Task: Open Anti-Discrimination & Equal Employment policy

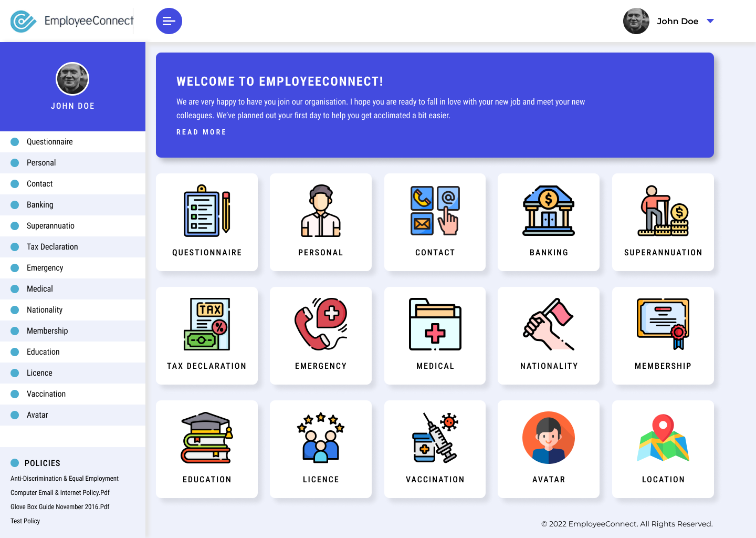Action: (x=65, y=479)
